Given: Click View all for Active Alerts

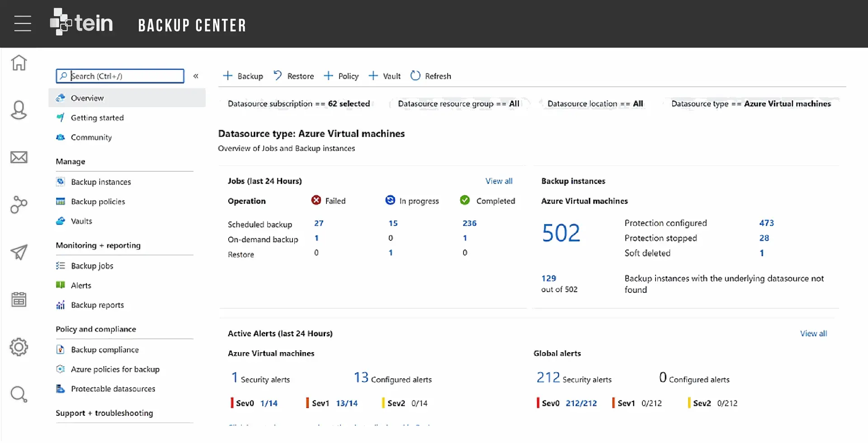Looking at the screenshot, I should click(x=813, y=334).
